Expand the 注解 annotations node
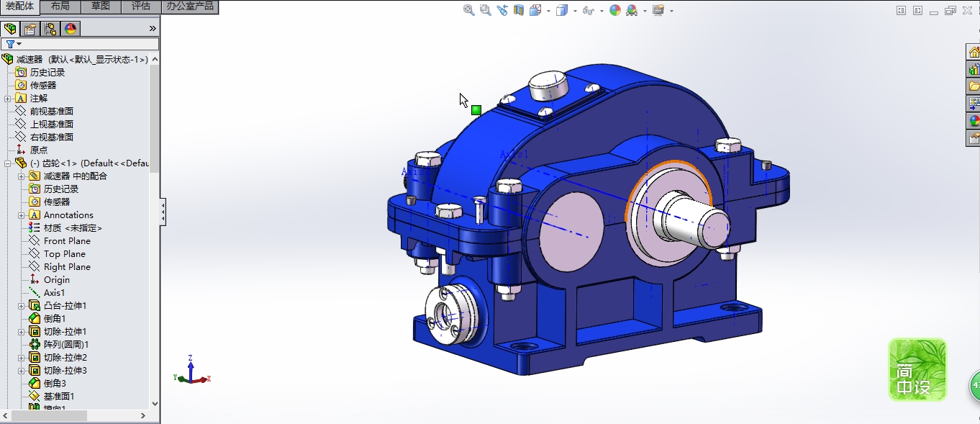 pos(8,99)
